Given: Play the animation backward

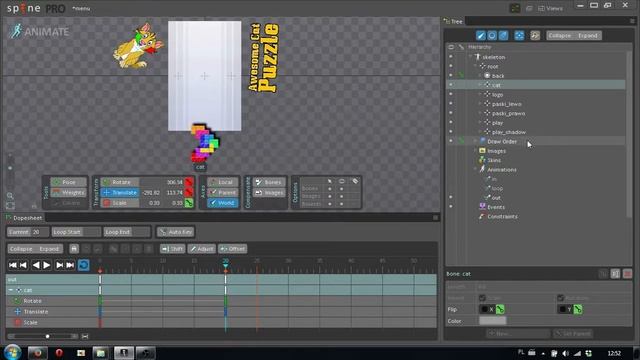Looking at the screenshot, I should tap(36, 265).
